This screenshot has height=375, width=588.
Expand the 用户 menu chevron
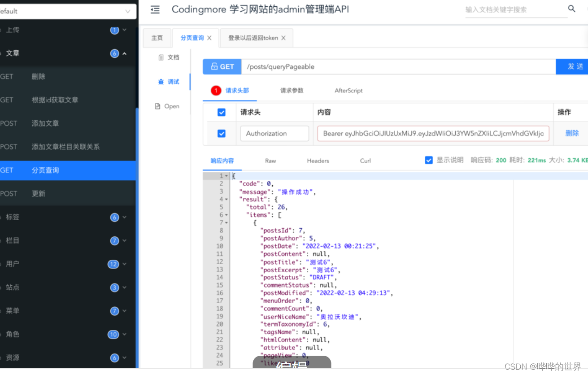[x=125, y=264]
